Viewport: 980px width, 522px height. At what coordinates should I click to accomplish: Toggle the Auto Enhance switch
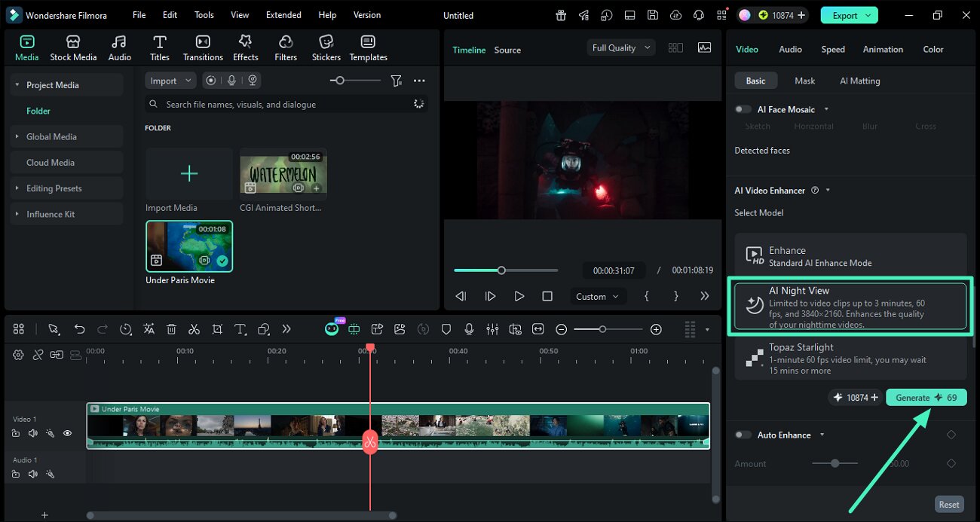coord(743,435)
